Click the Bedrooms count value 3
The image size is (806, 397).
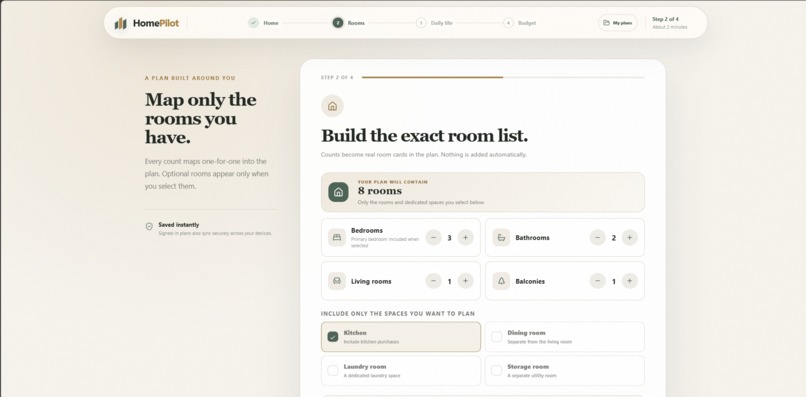pos(449,238)
